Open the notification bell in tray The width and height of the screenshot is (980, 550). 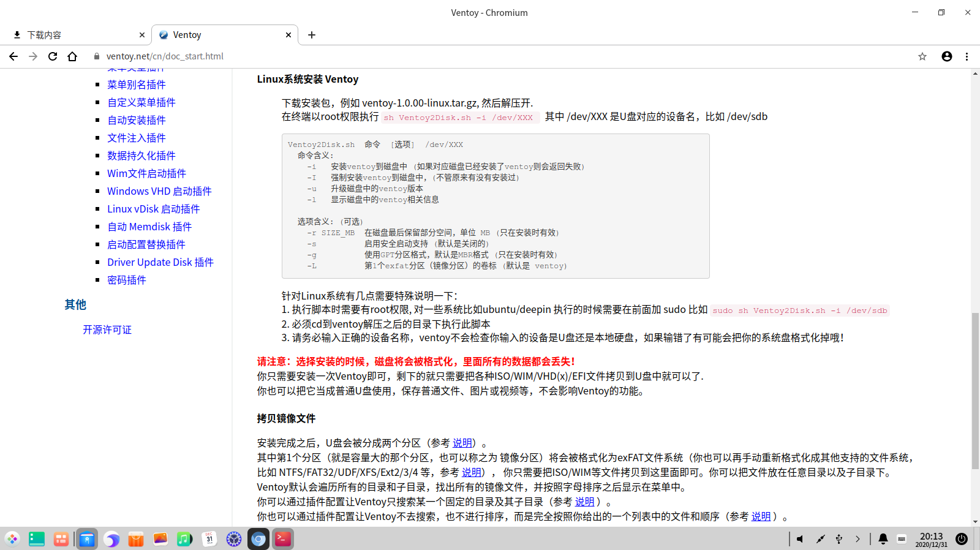coord(883,539)
